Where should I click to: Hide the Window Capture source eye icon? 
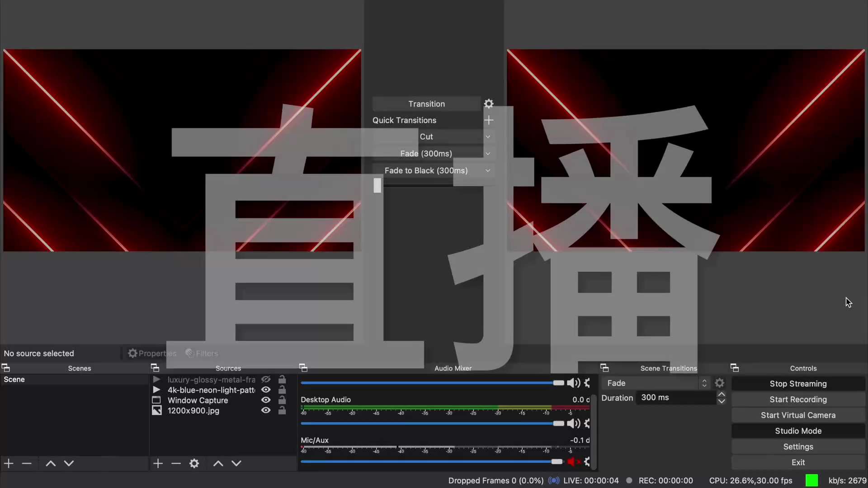265,400
